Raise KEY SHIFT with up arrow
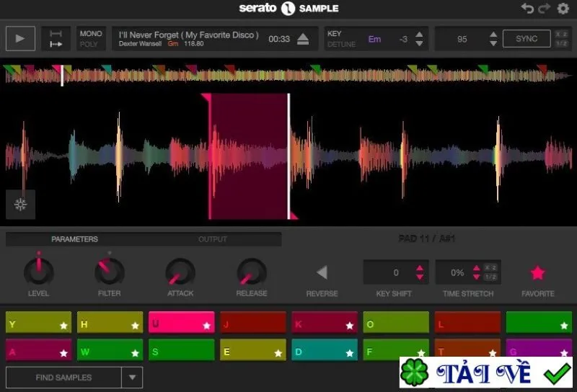 (420, 268)
